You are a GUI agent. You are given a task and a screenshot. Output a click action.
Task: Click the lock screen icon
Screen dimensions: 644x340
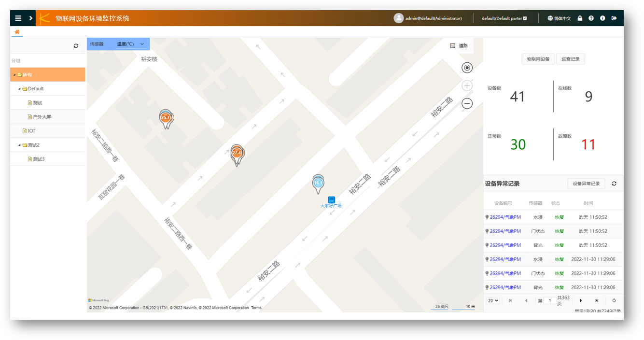[580, 18]
